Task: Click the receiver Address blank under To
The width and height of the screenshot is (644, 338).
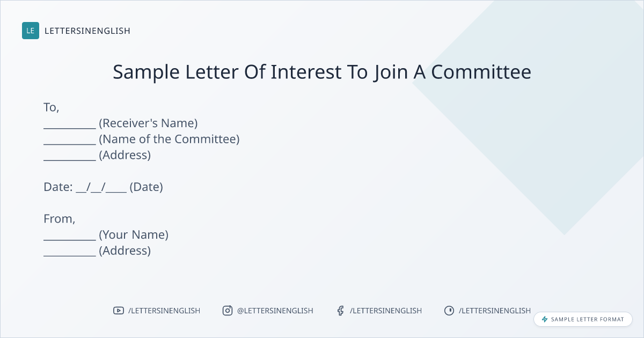Action: point(70,157)
